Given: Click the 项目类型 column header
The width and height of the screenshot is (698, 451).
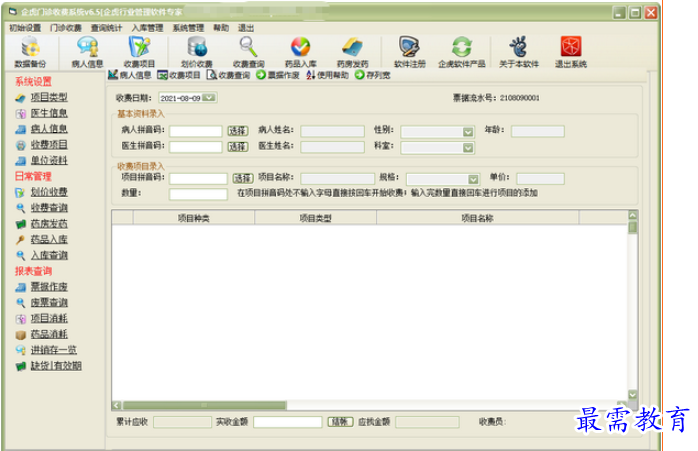Looking at the screenshot, I should click(315, 218).
